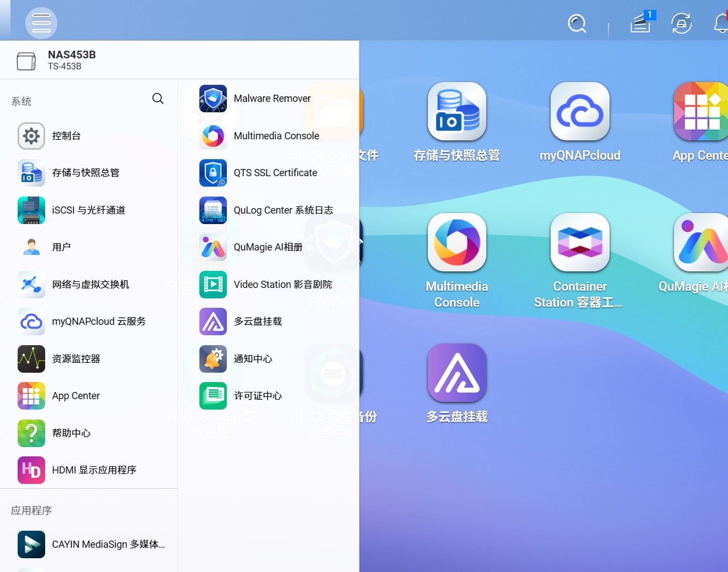Open 帮助中心 menu entry

(89, 433)
